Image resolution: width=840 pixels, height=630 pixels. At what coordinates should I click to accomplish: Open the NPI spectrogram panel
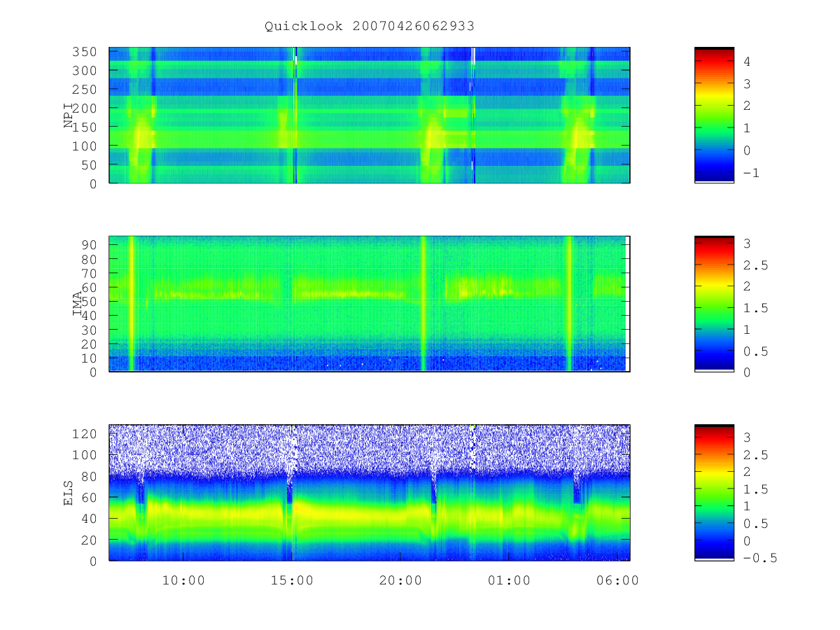point(370,115)
